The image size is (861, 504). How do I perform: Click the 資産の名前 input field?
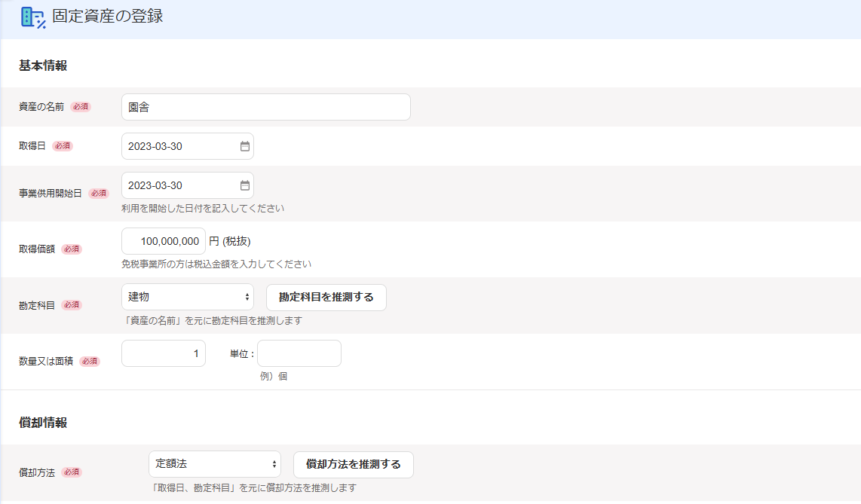[266, 107]
